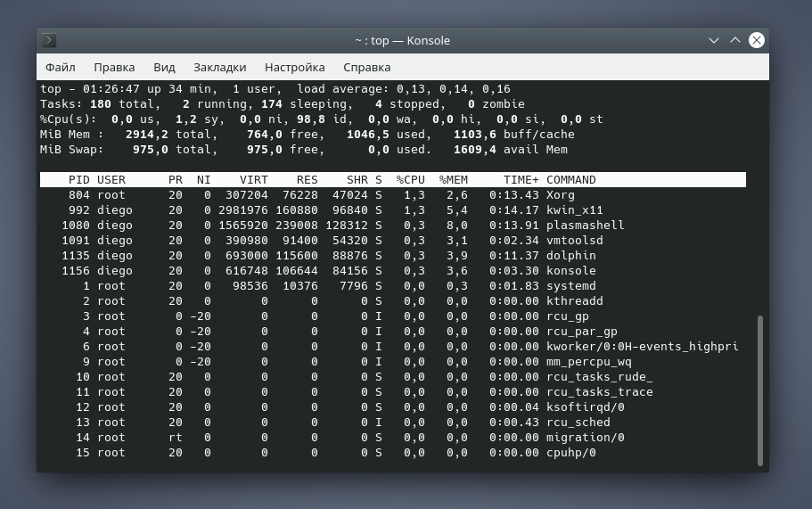Click the Xorg process row
Screen dimensions: 812x509
392,195
